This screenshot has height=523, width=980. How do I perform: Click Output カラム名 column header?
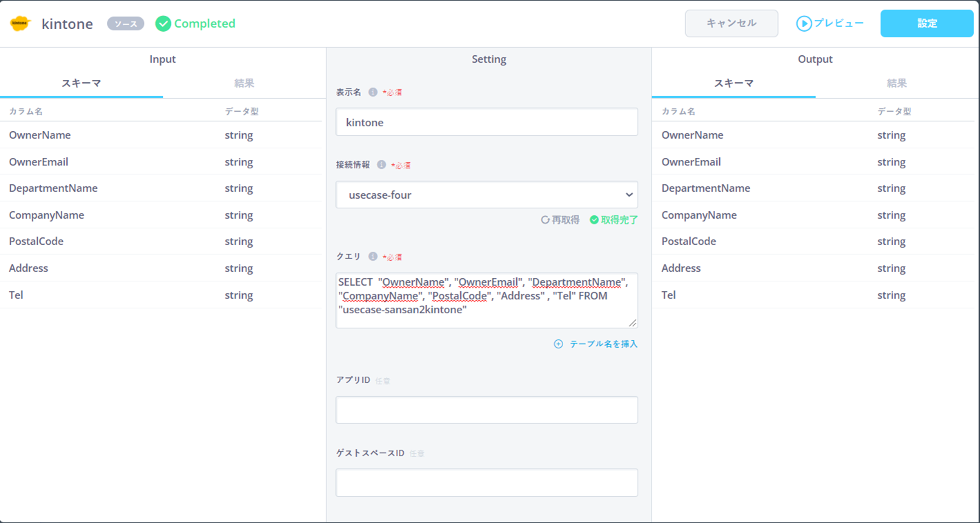(x=678, y=111)
